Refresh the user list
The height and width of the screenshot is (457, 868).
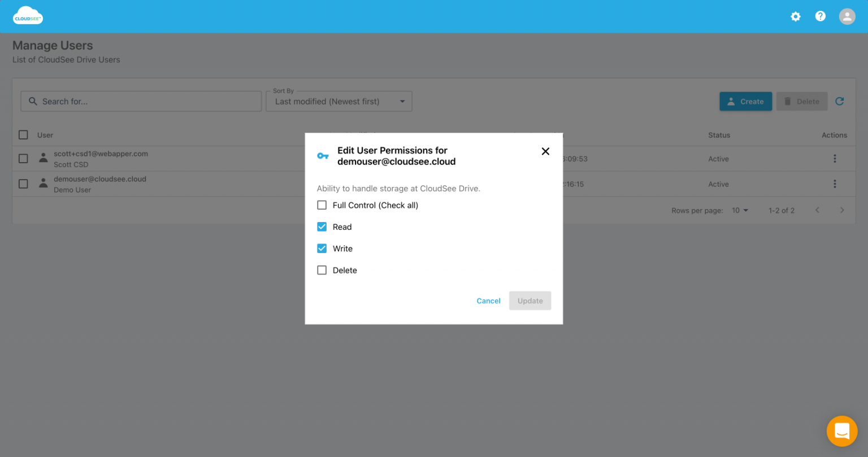coord(840,101)
